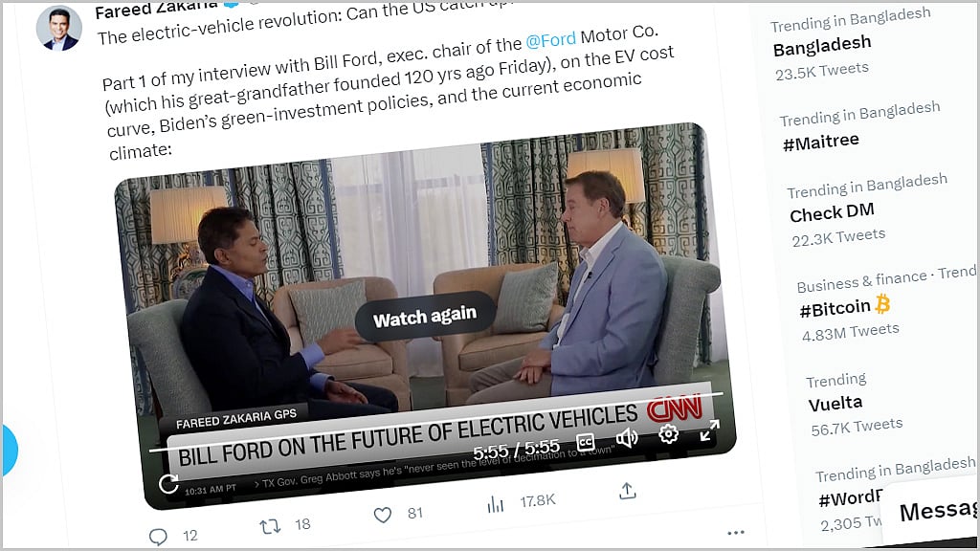The width and height of the screenshot is (980, 551).
Task: Open the #Maitree trending topic
Action: pos(820,142)
